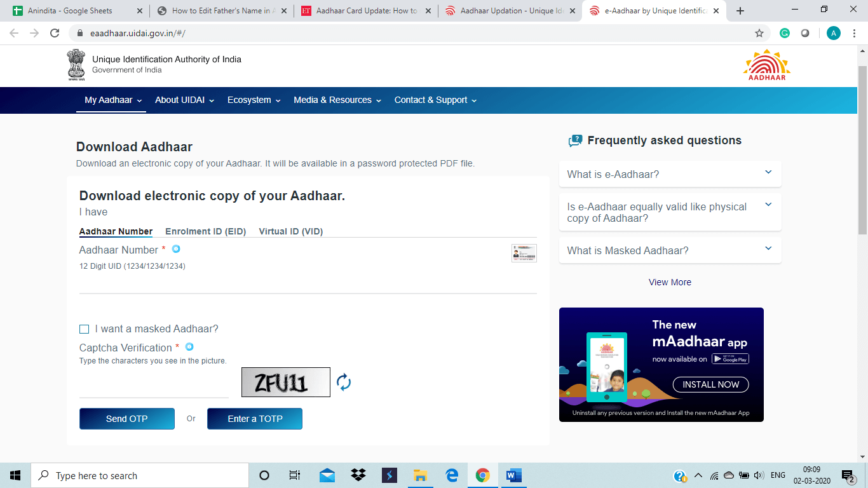Open Microsoft Edge from the taskbar
Viewport: 868px width, 488px height.
click(x=452, y=475)
